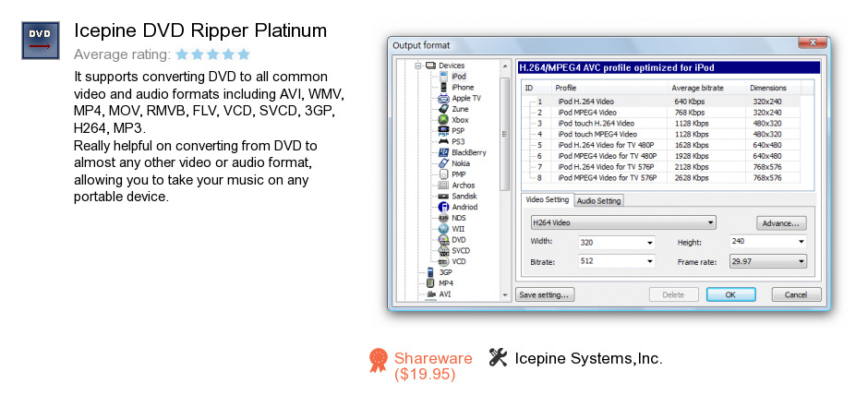This screenshot has height=407, width=868.
Task: Open the Frame rate dropdown
Action: click(767, 261)
